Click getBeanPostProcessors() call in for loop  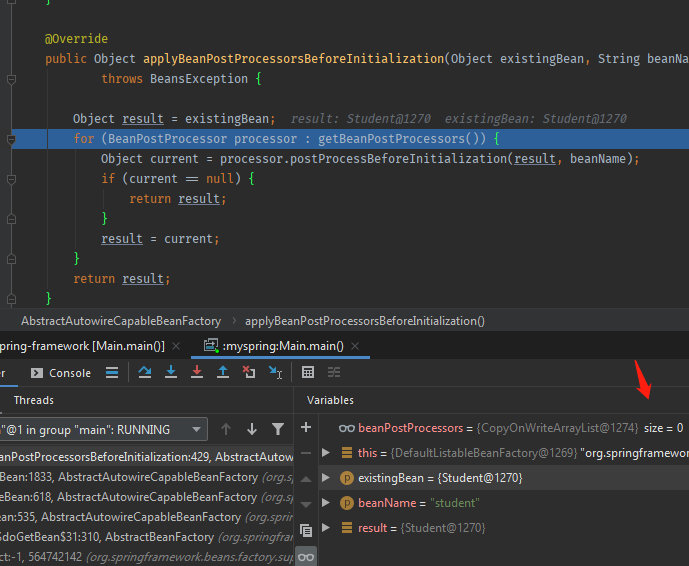402,139
